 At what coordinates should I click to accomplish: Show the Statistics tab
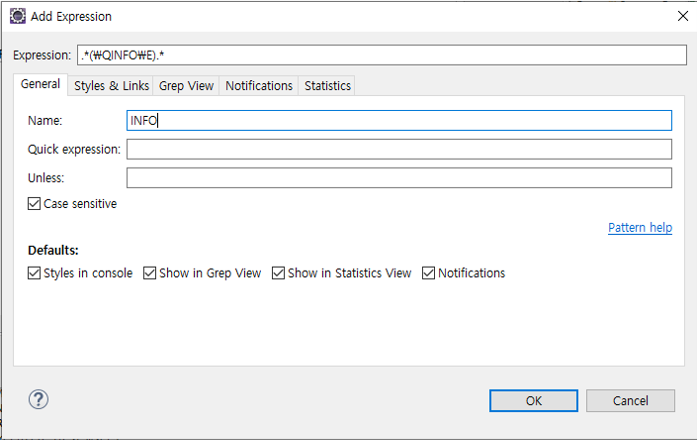coord(327,86)
